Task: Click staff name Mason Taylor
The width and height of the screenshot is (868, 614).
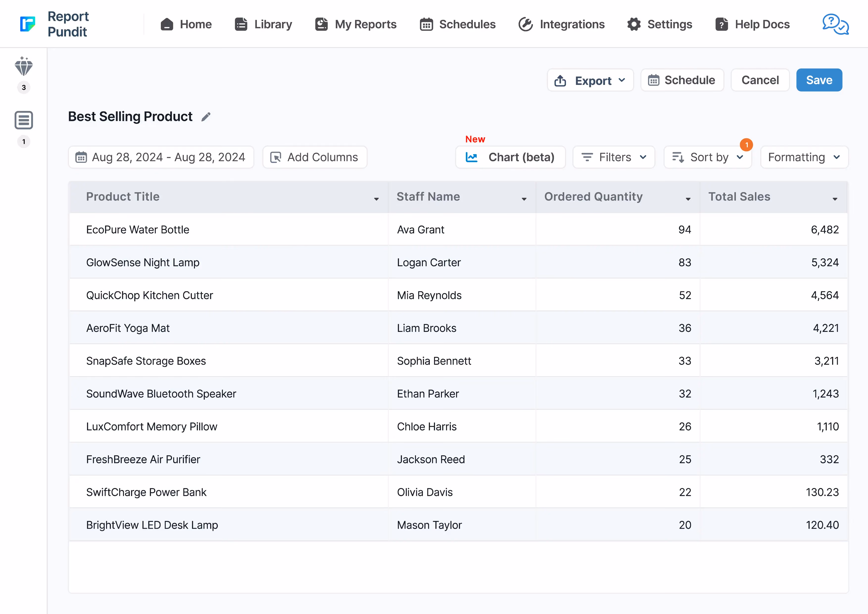Action: click(x=430, y=526)
